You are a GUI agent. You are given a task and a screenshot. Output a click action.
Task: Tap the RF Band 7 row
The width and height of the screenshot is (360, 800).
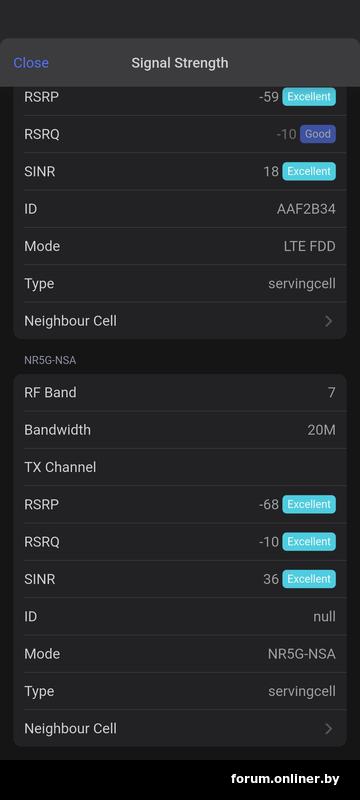tap(180, 392)
